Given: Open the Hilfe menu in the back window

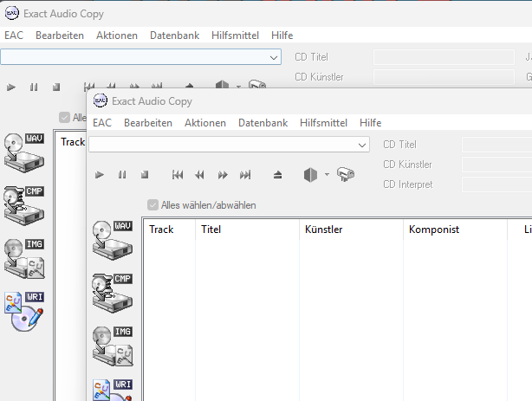Looking at the screenshot, I should click(282, 36).
